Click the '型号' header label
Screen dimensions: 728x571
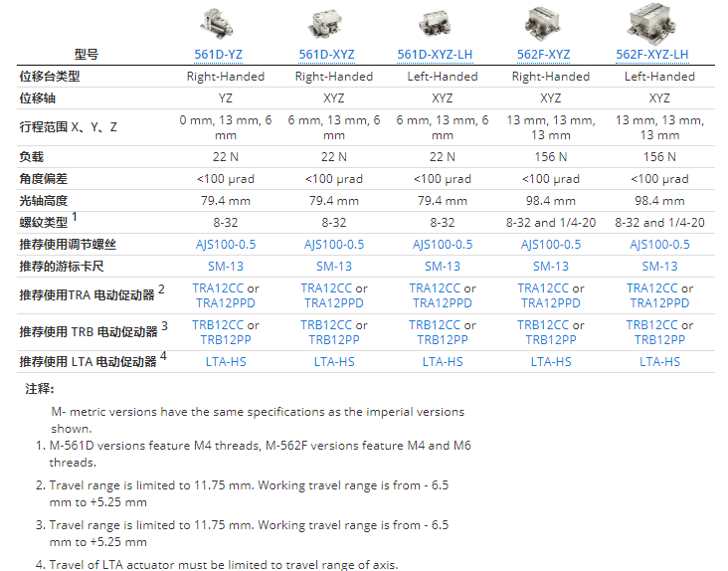pyautogui.click(x=87, y=55)
